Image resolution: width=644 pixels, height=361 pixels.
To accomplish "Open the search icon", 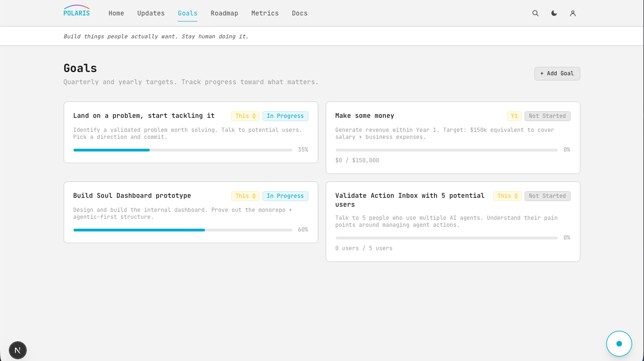I will [535, 14].
